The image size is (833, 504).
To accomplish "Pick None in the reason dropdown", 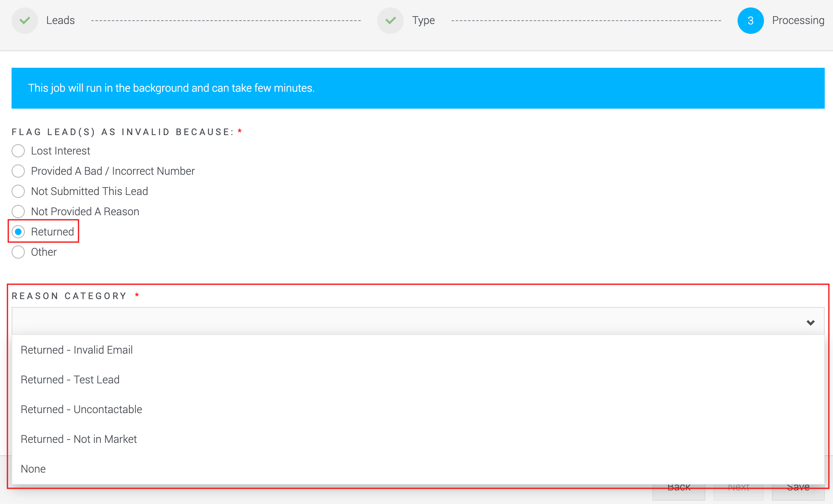I will (x=418, y=469).
